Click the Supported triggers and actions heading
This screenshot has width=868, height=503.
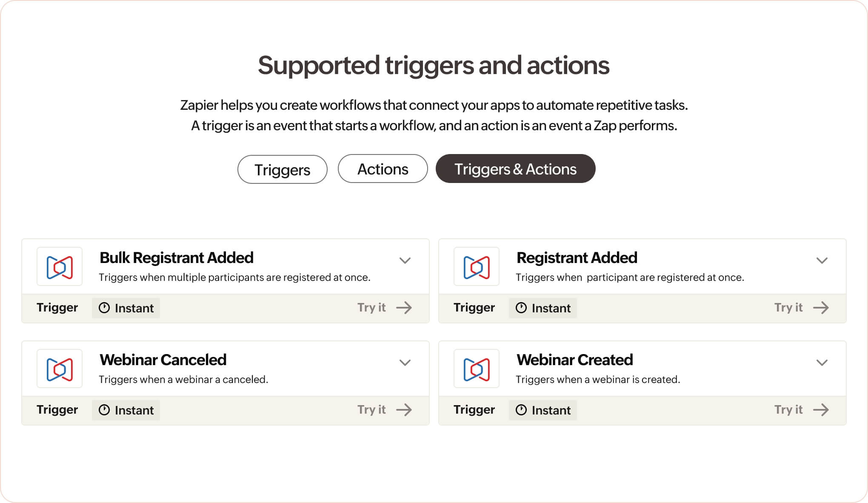click(434, 66)
